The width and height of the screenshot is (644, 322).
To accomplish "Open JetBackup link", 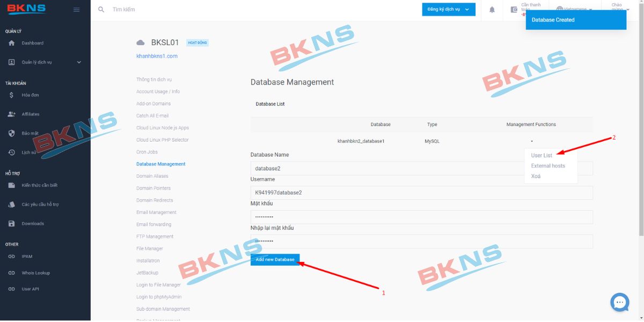I will [x=147, y=273].
